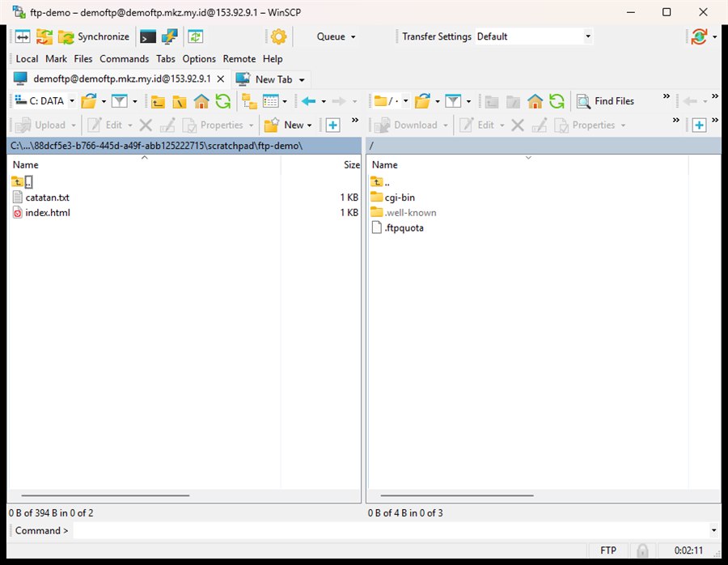Go to remote home directory icon
The image size is (728, 565).
pos(535,101)
